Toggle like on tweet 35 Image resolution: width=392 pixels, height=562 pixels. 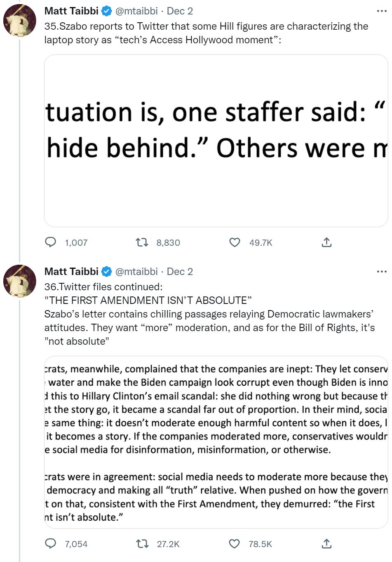pyautogui.click(x=235, y=243)
